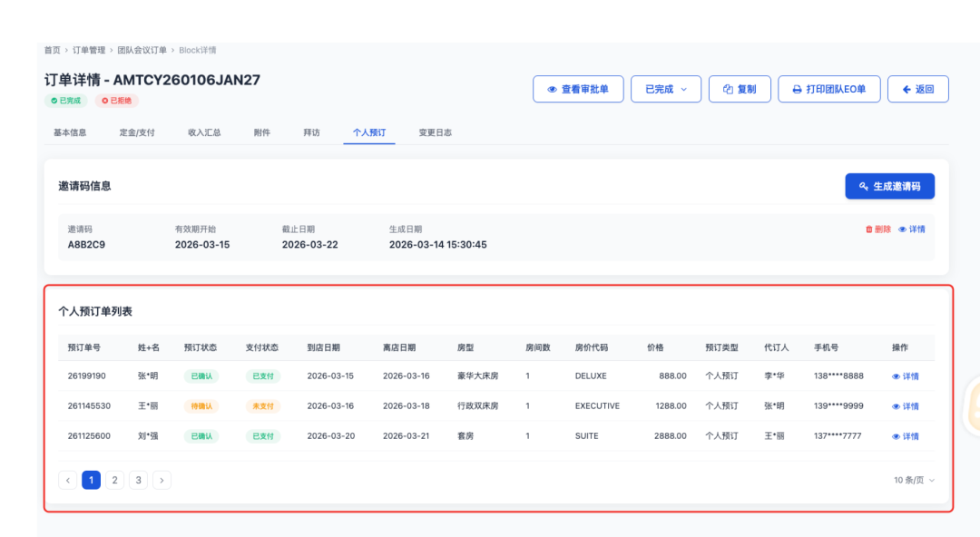Click the price 1288.00
The image size is (980, 537).
pyautogui.click(x=671, y=405)
